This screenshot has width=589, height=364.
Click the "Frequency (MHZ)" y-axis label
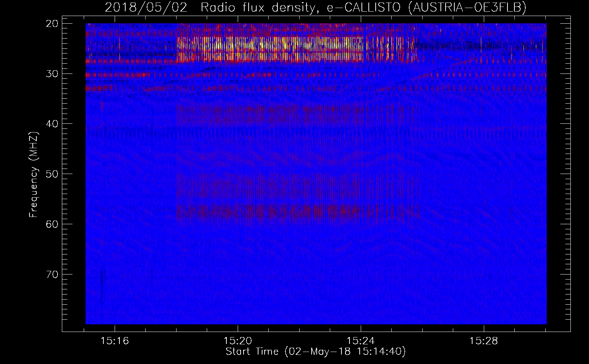(33, 174)
